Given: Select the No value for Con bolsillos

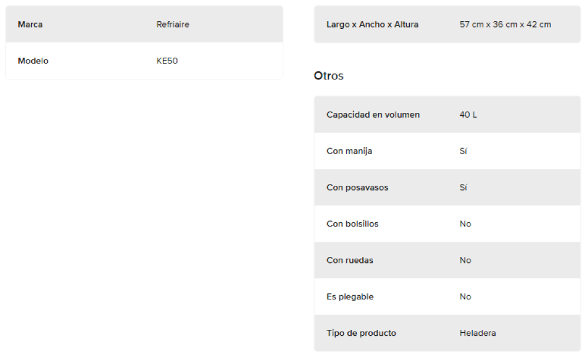Looking at the screenshot, I should pyautogui.click(x=465, y=224).
